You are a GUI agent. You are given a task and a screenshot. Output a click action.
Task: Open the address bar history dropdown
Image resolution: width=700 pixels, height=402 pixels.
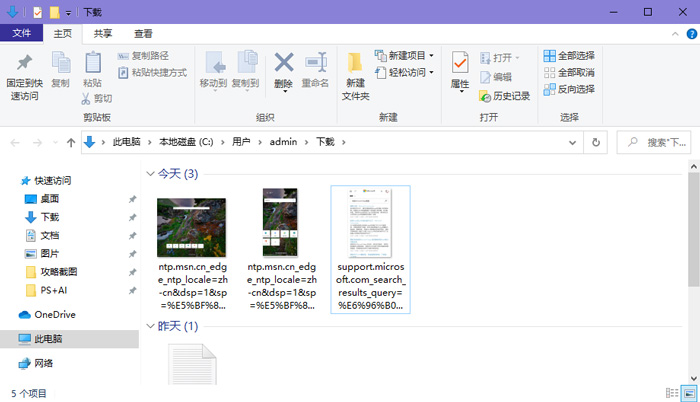point(572,142)
